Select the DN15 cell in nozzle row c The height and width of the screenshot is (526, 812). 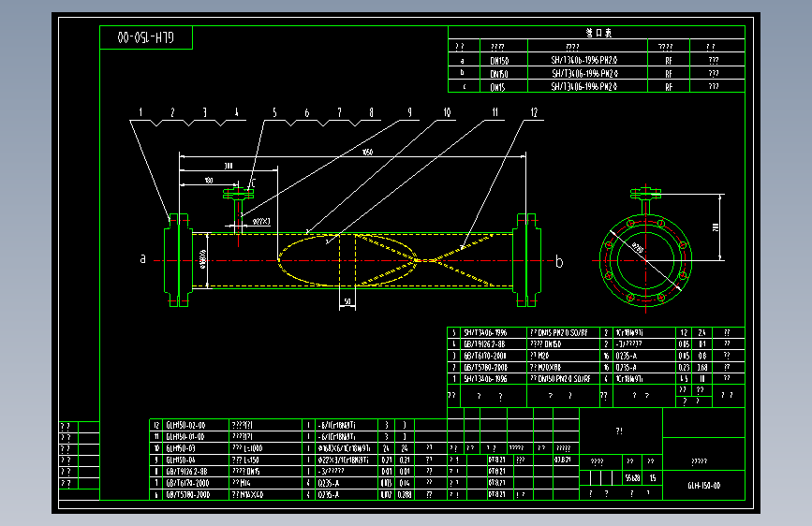497,87
